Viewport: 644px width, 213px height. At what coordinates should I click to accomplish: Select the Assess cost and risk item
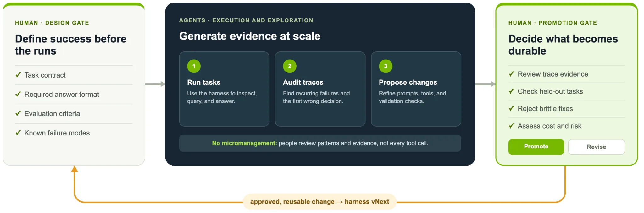(x=567, y=126)
